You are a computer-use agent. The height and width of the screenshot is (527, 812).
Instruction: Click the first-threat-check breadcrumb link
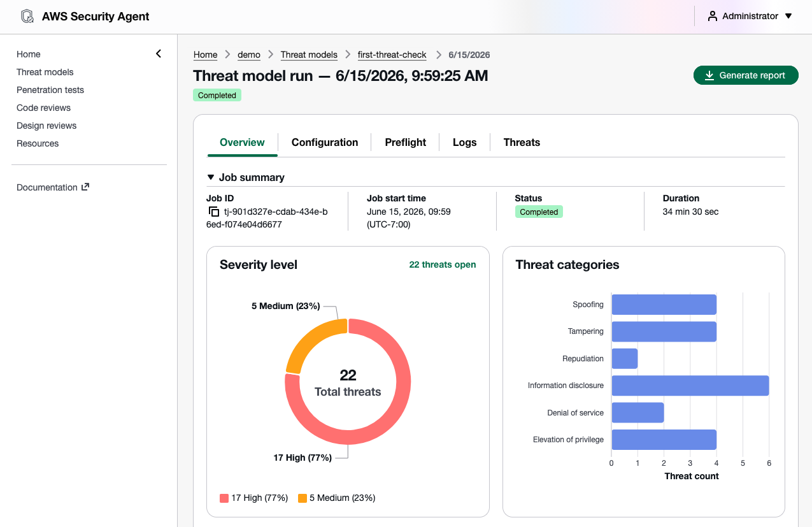[x=392, y=55]
